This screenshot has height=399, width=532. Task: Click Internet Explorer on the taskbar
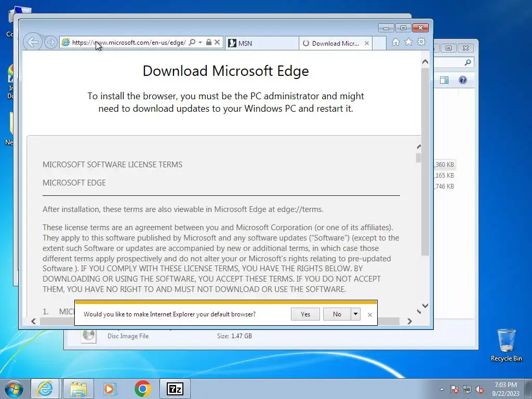[x=45, y=389]
